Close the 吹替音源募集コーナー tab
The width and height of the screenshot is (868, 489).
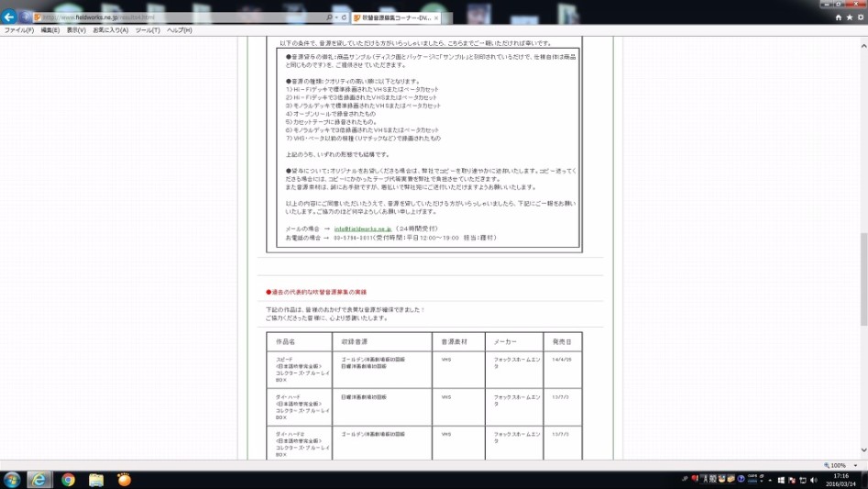pyautogui.click(x=435, y=17)
